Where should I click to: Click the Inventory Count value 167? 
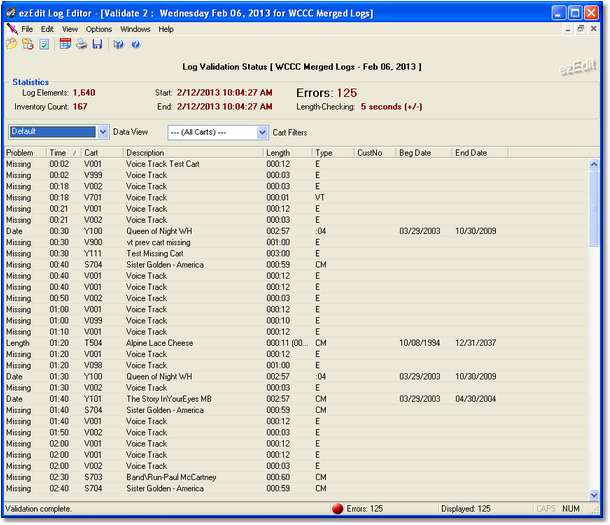[80, 107]
